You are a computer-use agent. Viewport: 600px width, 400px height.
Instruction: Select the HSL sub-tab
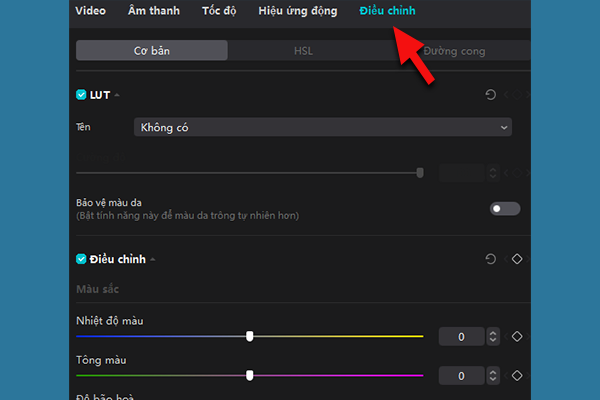pos(302,50)
